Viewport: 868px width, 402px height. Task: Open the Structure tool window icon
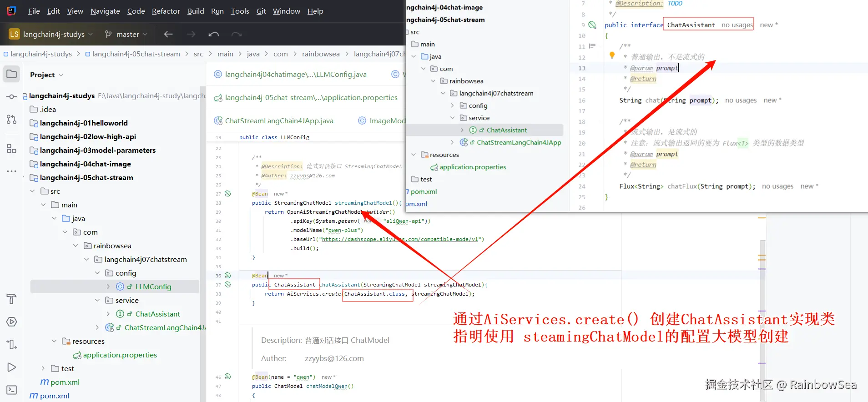[x=12, y=149]
